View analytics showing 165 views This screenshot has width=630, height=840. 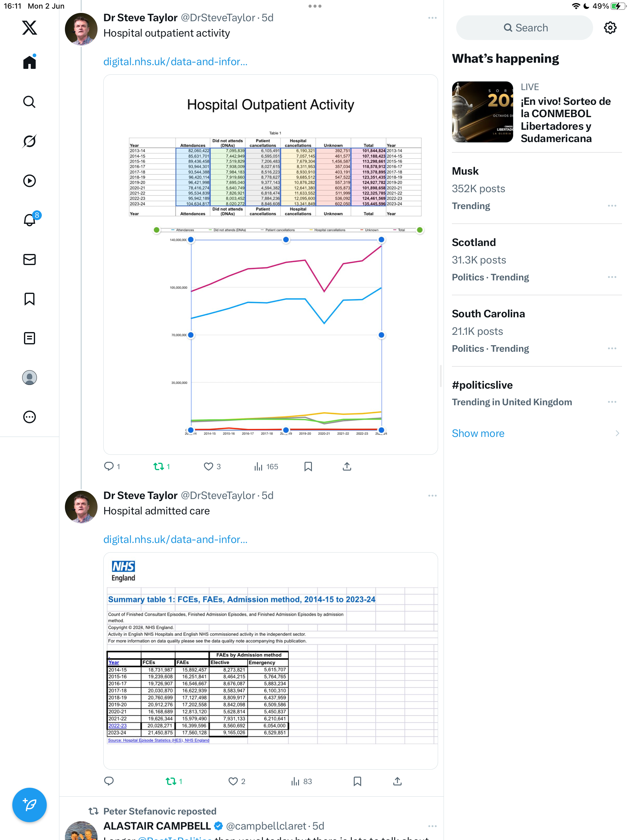click(x=266, y=466)
